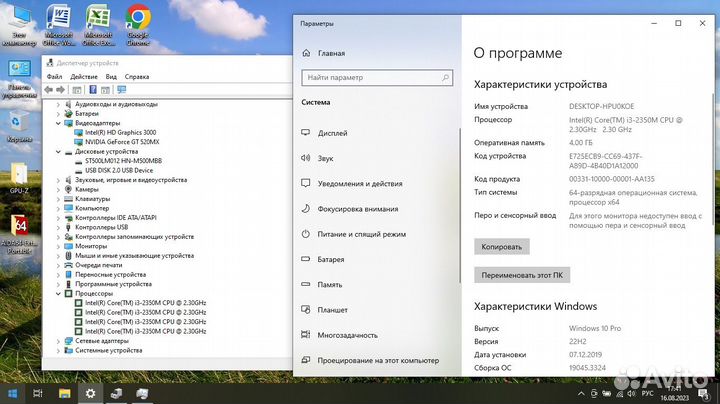Click the device name DESKTOP-HPU0KOE
Screen dimensions: 720x404
tap(602, 106)
